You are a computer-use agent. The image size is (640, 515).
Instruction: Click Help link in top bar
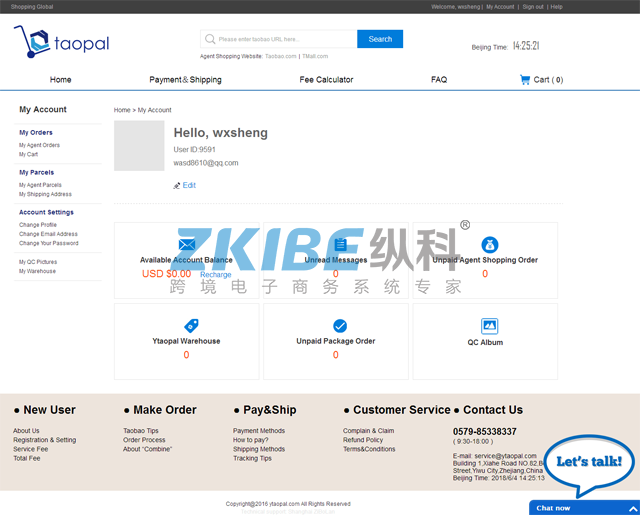556,7
